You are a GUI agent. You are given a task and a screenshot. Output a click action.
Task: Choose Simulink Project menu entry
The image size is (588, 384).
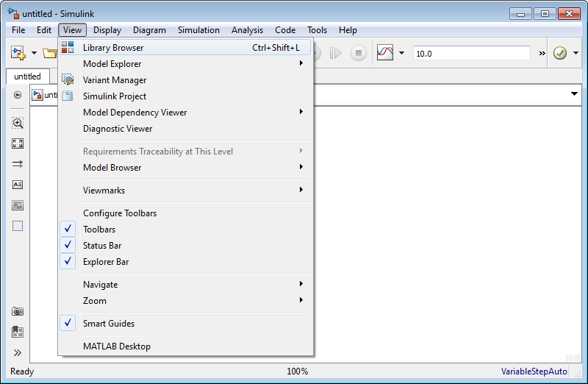185,96
